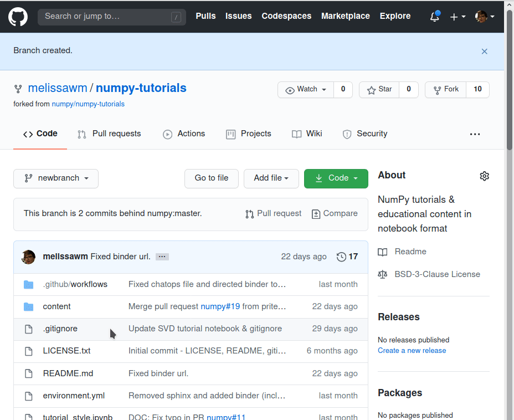Open melissawm author avatar
Image resolution: width=514 pixels, height=420 pixels.
coord(29,257)
